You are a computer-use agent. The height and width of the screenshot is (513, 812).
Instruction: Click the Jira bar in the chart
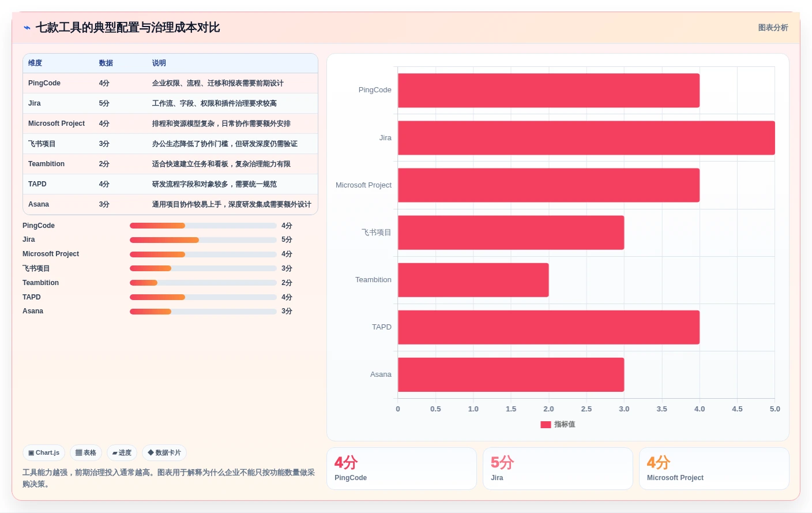tap(586, 138)
